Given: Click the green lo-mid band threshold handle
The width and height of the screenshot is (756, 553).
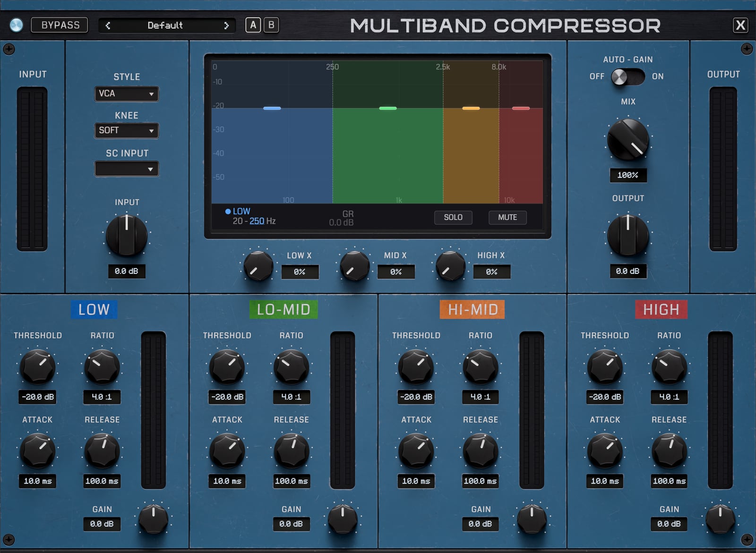Looking at the screenshot, I should (x=388, y=108).
